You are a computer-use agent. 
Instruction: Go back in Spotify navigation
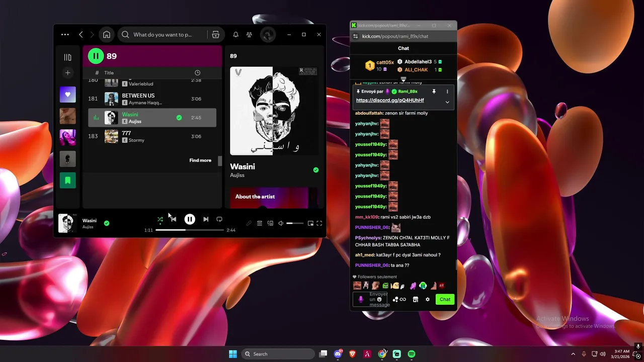click(81, 35)
